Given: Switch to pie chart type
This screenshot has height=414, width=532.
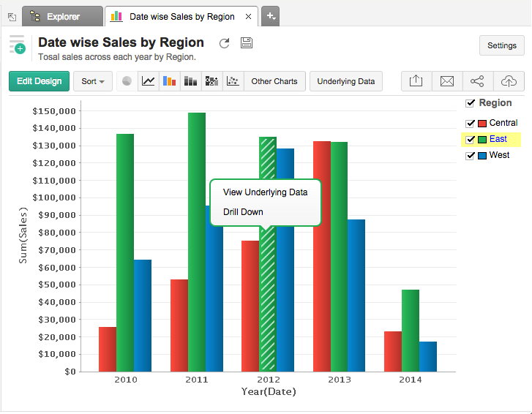Looking at the screenshot, I should 127,81.
